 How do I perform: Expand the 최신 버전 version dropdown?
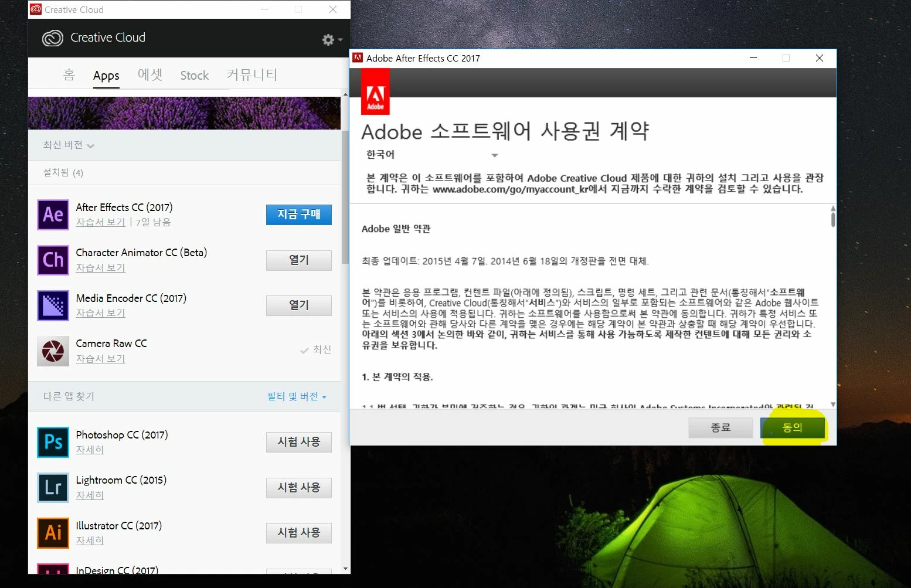(x=69, y=145)
